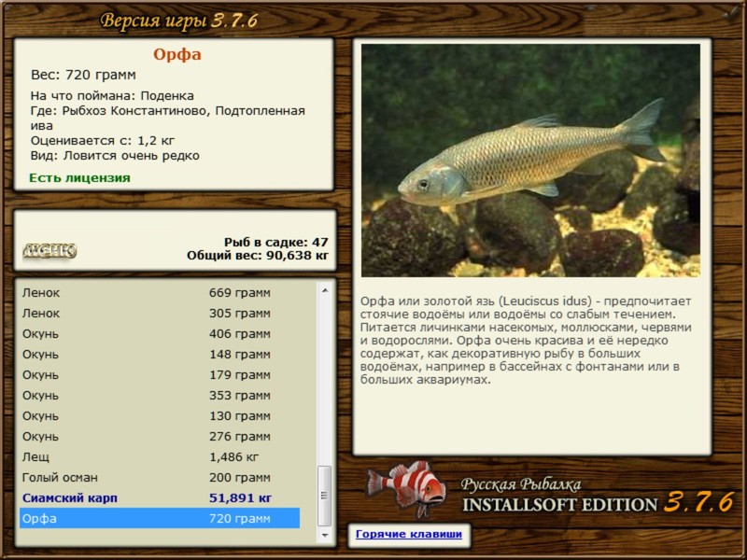Click the scroll up arrow of the fish list
This screenshot has width=747, height=560.
click(x=325, y=290)
